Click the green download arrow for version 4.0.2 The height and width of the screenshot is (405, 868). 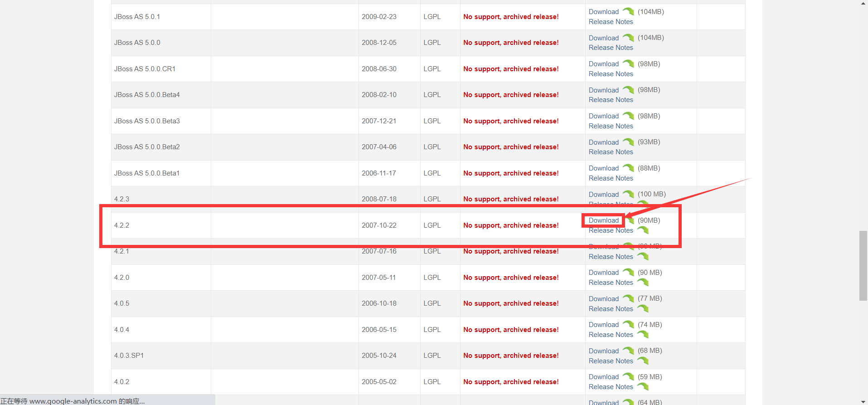[x=628, y=376]
